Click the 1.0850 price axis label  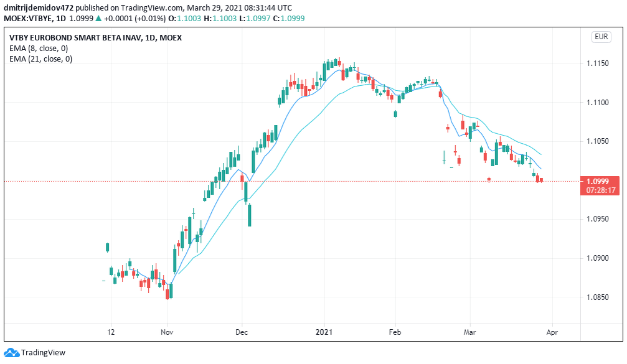click(x=597, y=297)
